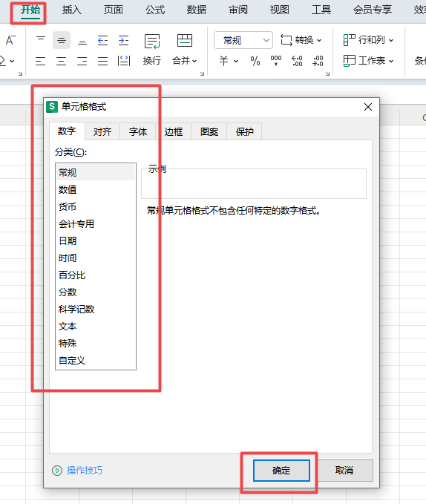Switch to 边框 tab in dialog
426x504 pixels.
(x=174, y=132)
